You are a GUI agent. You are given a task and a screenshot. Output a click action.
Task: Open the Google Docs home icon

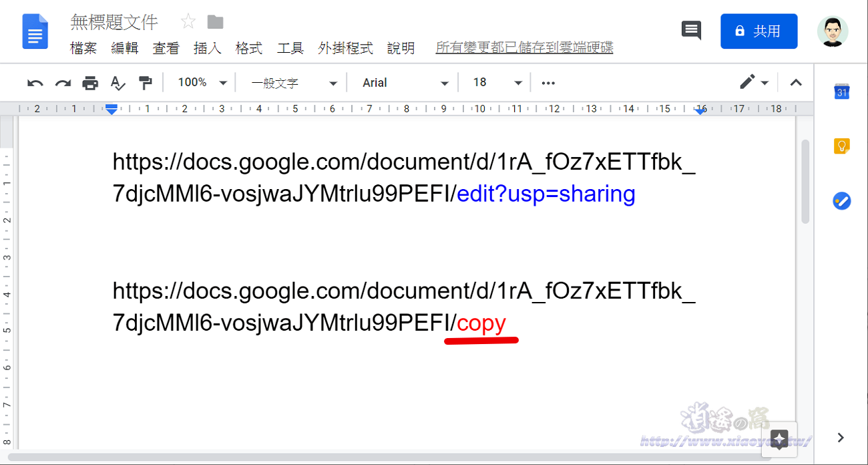(35, 31)
